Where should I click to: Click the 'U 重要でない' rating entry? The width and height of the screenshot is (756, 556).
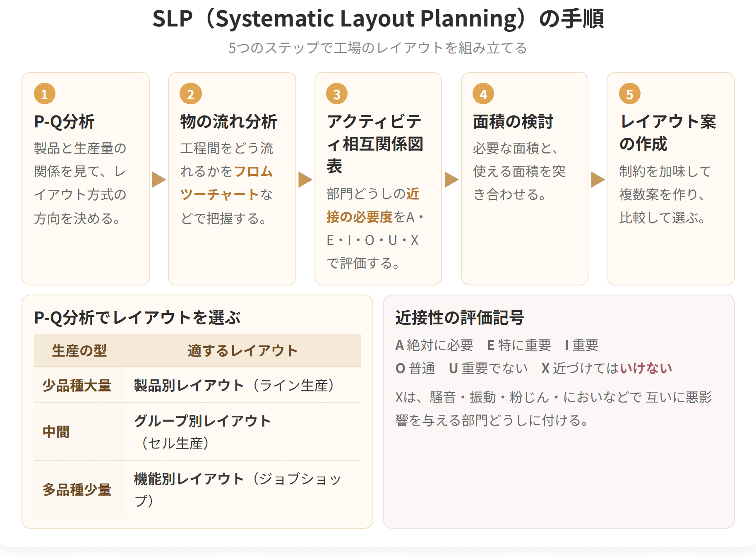[x=488, y=368]
